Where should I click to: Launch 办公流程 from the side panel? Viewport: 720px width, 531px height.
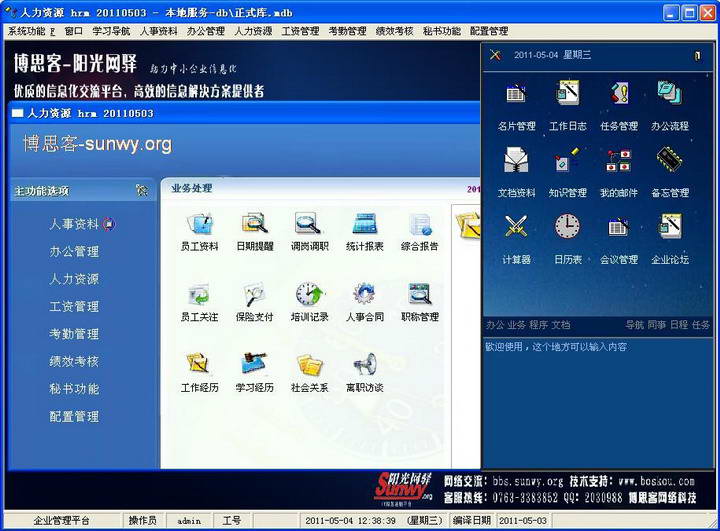pos(670,93)
